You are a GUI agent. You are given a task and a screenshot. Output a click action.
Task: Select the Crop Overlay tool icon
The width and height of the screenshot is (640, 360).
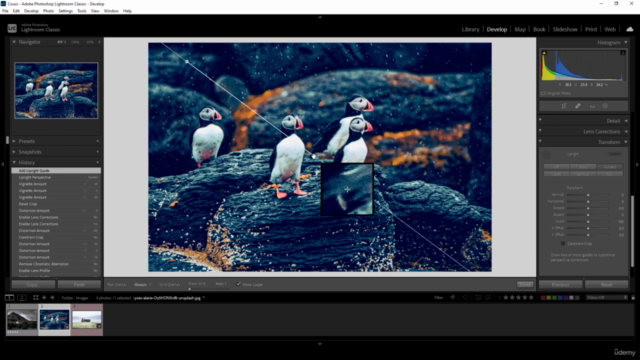pyautogui.click(x=564, y=106)
